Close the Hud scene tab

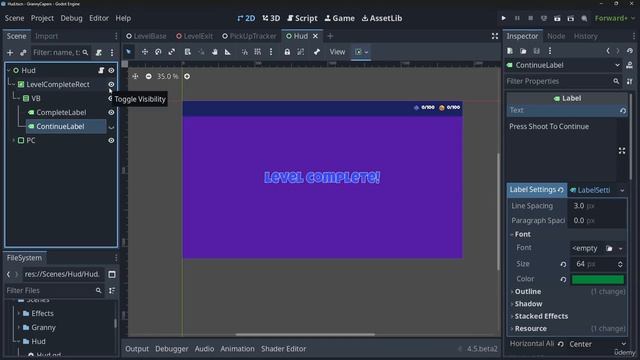pos(315,36)
